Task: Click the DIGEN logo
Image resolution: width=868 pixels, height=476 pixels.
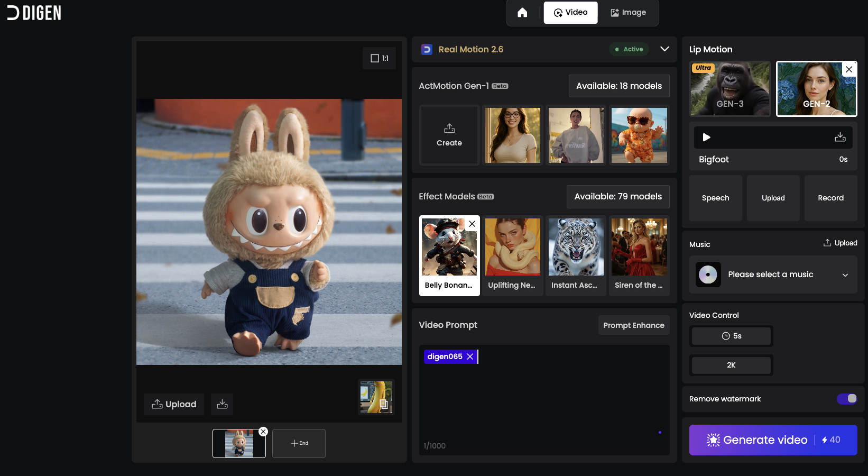Action: coord(34,13)
